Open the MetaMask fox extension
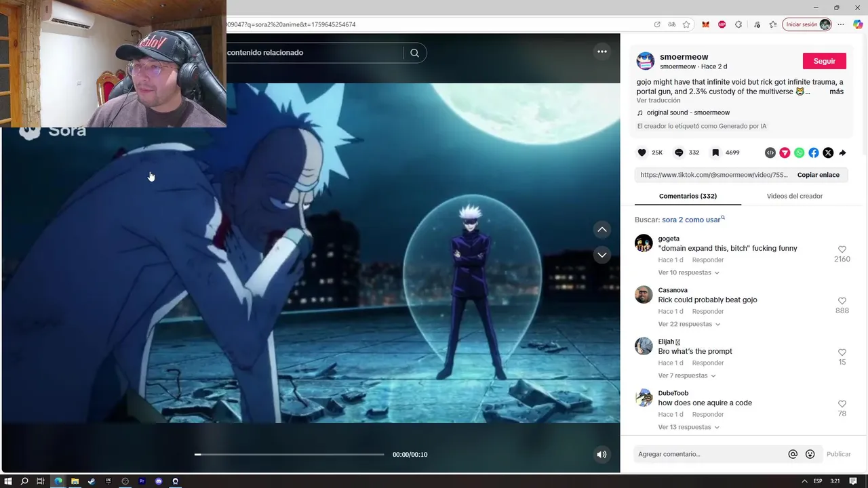The width and height of the screenshot is (868, 488). 705,24
